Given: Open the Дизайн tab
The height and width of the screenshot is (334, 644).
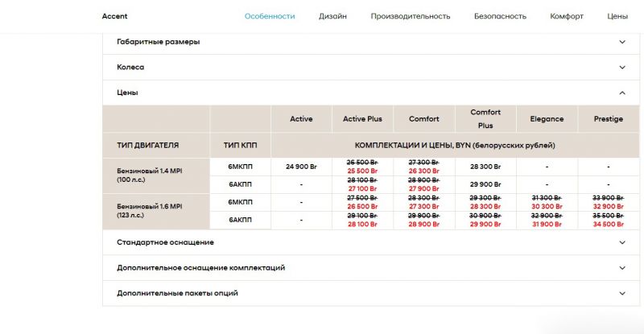Looking at the screenshot, I should [x=332, y=16].
